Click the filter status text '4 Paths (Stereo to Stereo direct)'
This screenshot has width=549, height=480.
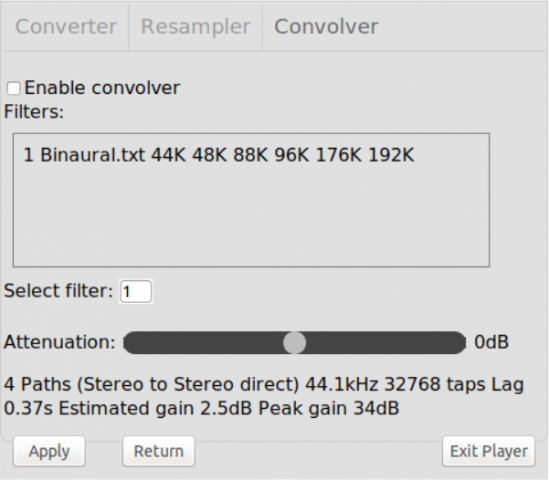point(151,384)
